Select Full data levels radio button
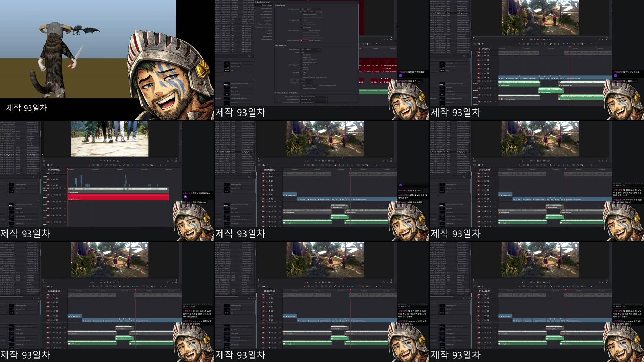The image size is (644, 362). (x=301, y=75)
